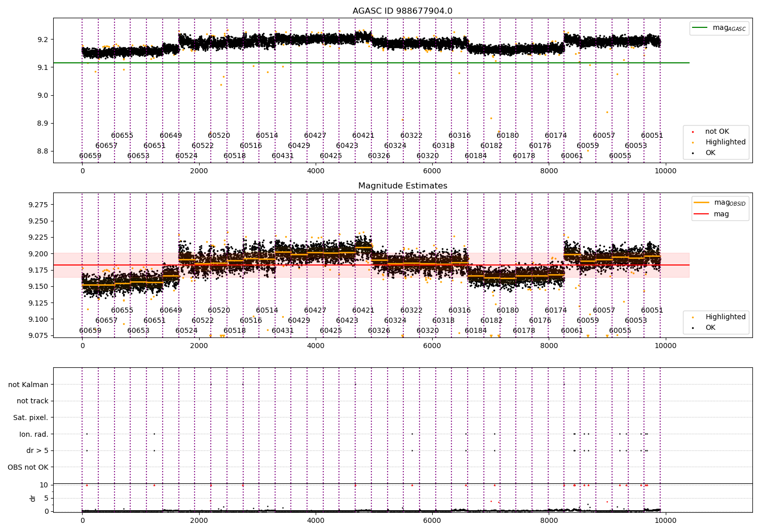The height and width of the screenshot is (532, 760).
Task: Click obsid label '60655' in top plot
Action: point(122,136)
